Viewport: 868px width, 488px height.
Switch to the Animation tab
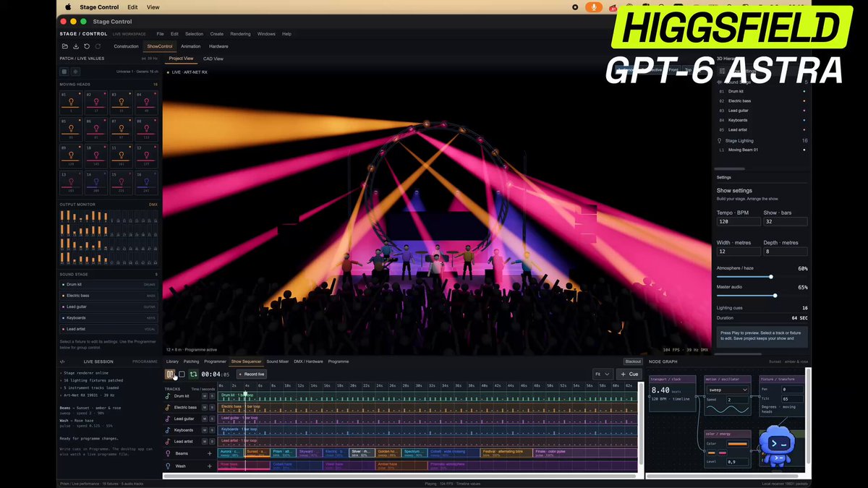pyautogui.click(x=190, y=46)
